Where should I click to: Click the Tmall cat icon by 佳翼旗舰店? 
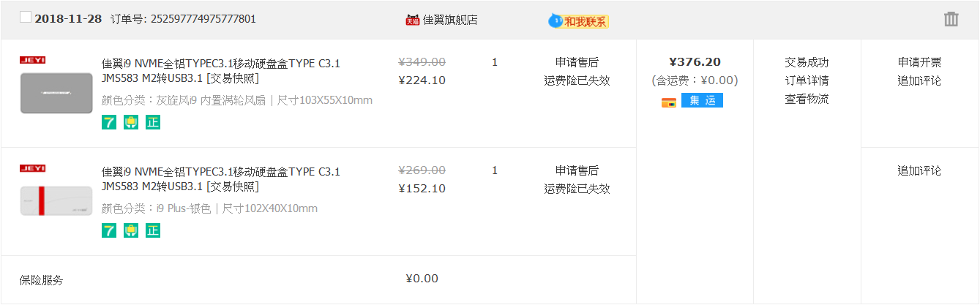click(x=413, y=20)
